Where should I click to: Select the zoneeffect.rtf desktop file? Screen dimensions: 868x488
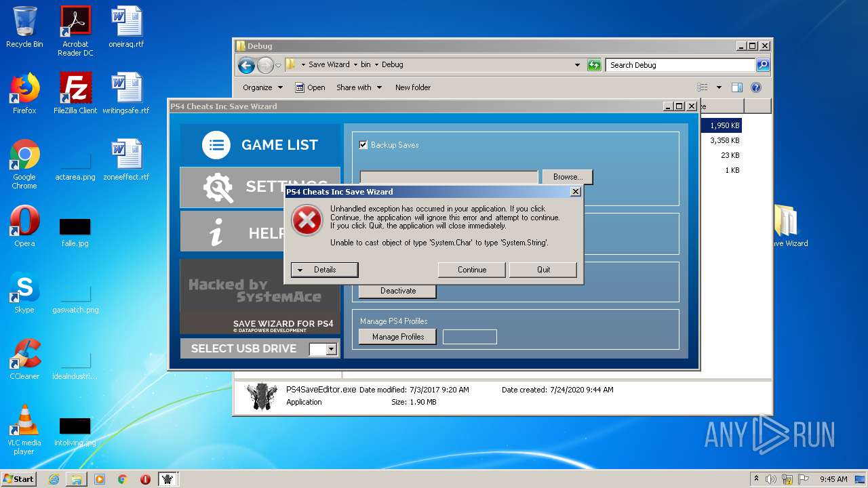point(126,160)
